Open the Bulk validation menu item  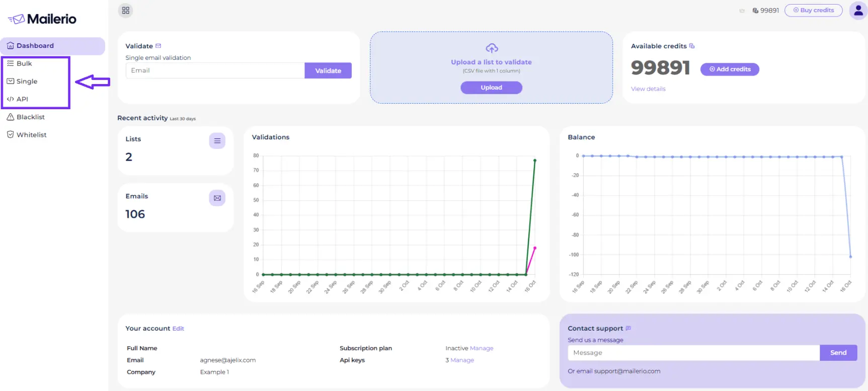pyautogui.click(x=24, y=63)
